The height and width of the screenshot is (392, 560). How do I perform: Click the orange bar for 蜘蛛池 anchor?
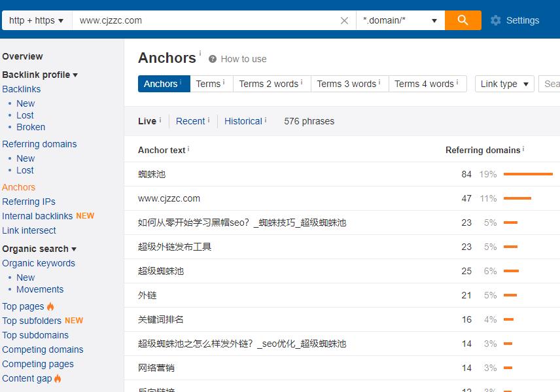coord(528,174)
